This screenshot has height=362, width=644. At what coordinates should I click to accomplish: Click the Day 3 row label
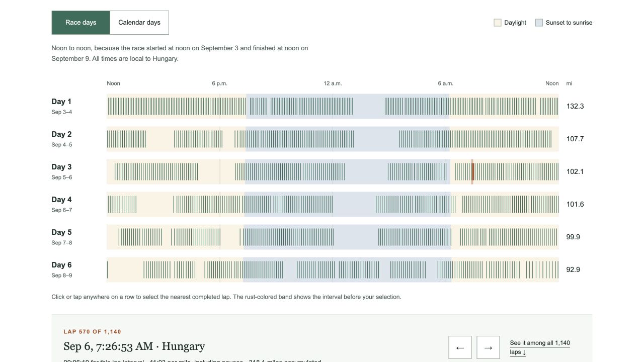coord(61,167)
